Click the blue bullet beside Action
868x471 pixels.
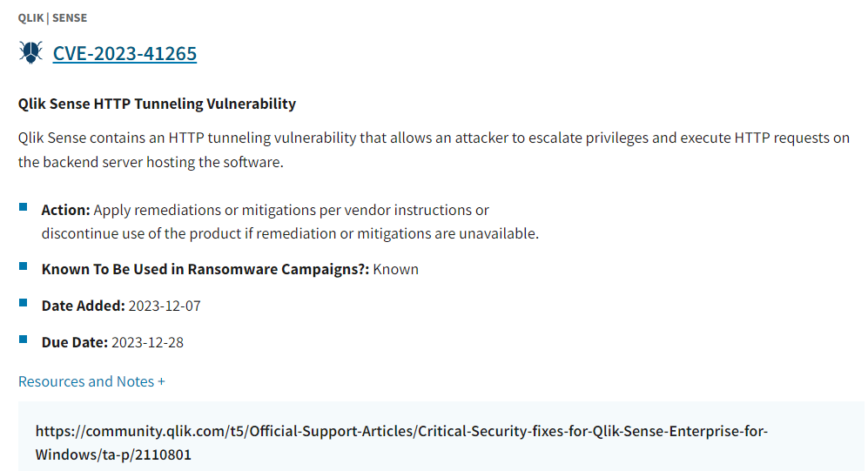point(24,207)
